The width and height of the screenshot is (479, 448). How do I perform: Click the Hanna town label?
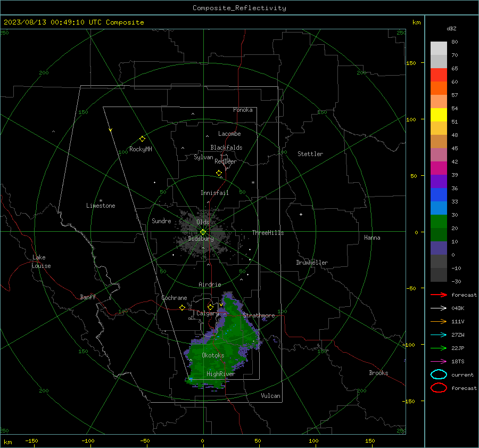click(x=372, y=238)
